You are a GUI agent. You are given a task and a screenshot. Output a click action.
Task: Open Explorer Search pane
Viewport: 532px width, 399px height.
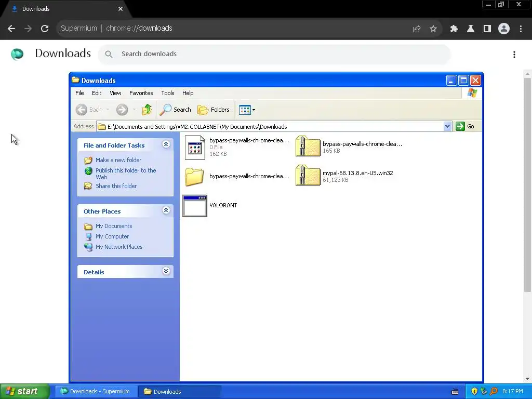[176, 110]
